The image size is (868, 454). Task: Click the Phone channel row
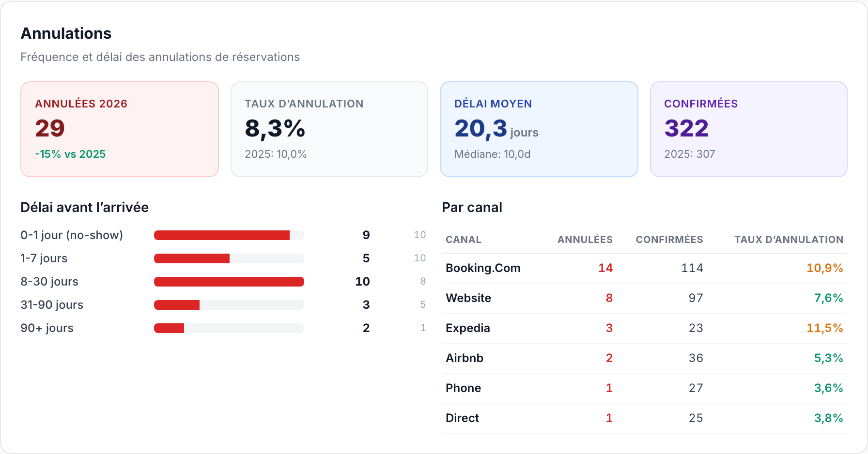(x=645, y=388)
